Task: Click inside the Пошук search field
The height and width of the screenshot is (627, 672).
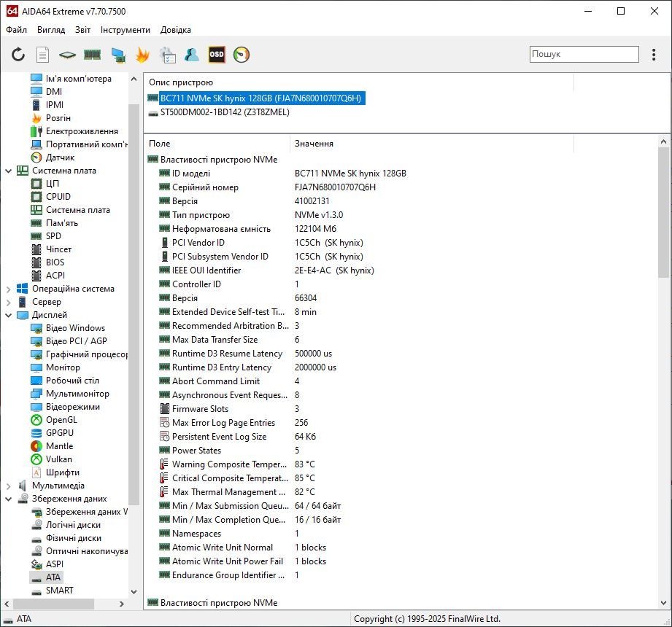Action: [x=584, y=55]
